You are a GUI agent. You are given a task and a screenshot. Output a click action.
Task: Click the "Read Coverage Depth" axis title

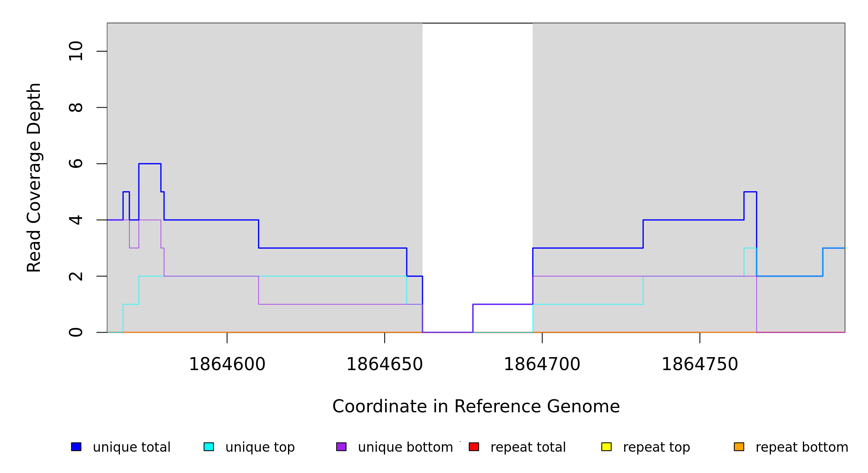(x=34, y=177)
